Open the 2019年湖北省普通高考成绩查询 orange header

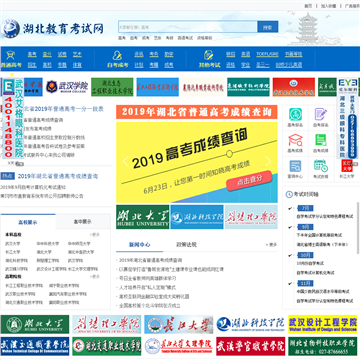pos(197,112)
